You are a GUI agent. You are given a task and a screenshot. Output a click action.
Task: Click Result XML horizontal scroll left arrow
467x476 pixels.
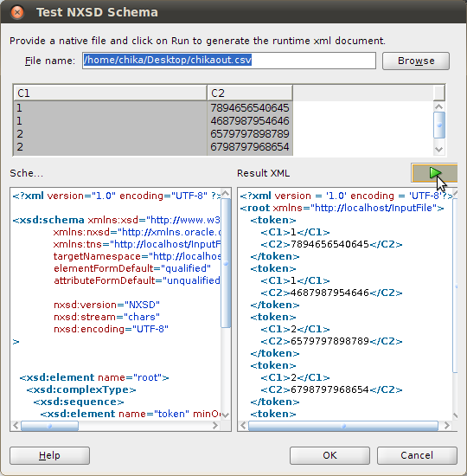(243, 426)
